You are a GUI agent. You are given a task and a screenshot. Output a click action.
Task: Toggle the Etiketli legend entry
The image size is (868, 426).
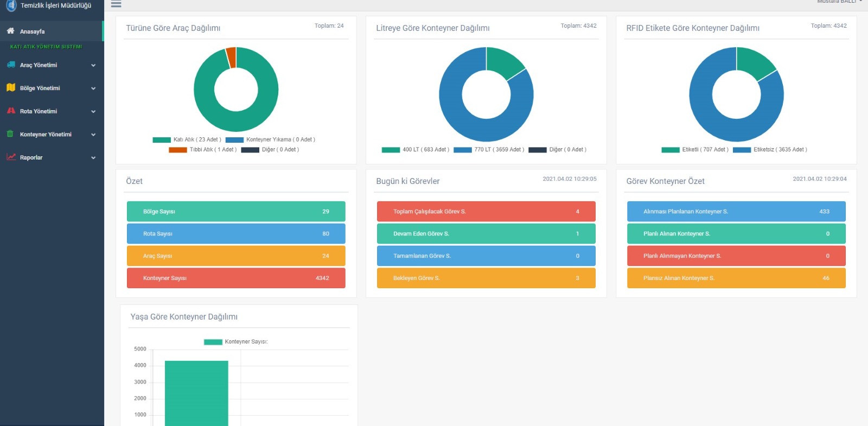tap(693, 150)
